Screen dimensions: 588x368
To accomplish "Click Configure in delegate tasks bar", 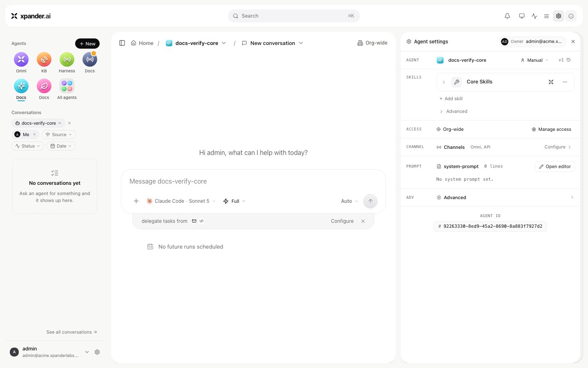I will pyautogui.click(x=342, y=221).
